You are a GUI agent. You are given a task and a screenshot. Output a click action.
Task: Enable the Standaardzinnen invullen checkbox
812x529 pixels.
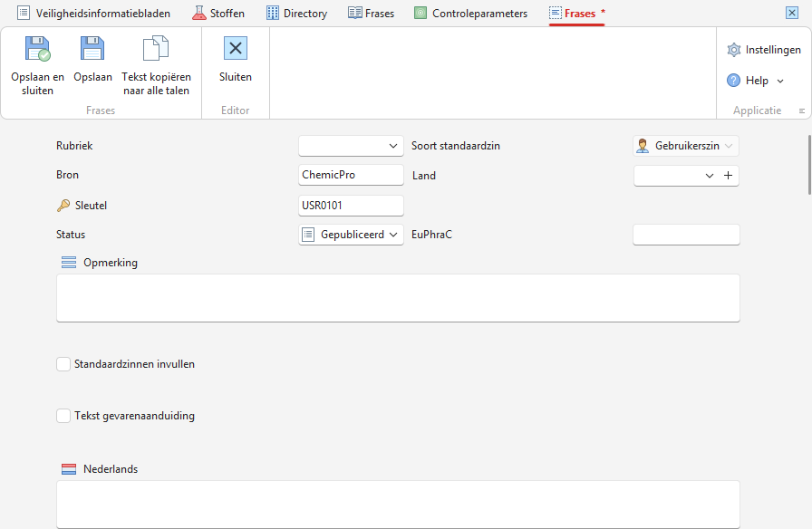[x=63, y=364]
